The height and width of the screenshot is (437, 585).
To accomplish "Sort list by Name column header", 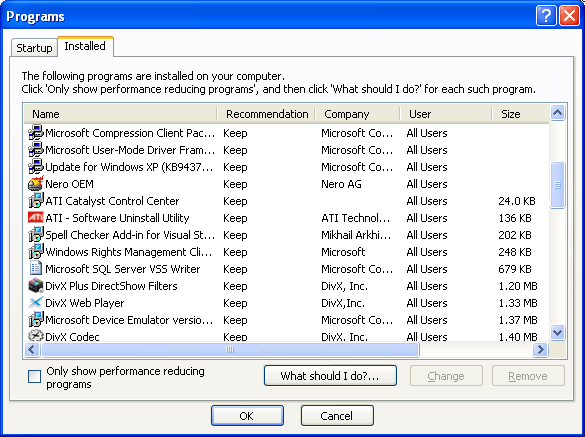I will (120, 114).
